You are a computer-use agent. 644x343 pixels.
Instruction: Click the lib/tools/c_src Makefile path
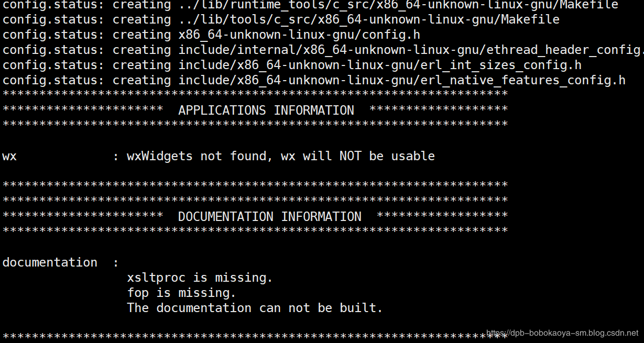click(369, 19)
